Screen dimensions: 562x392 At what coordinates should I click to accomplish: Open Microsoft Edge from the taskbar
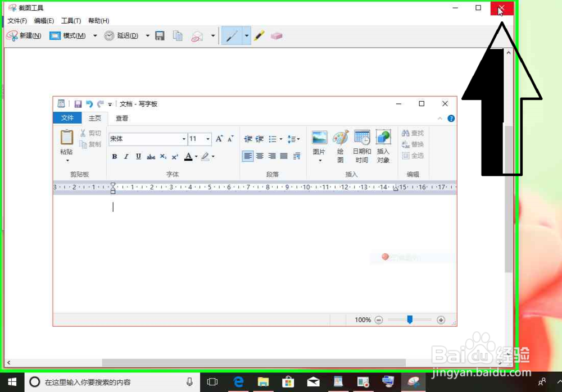238,382
